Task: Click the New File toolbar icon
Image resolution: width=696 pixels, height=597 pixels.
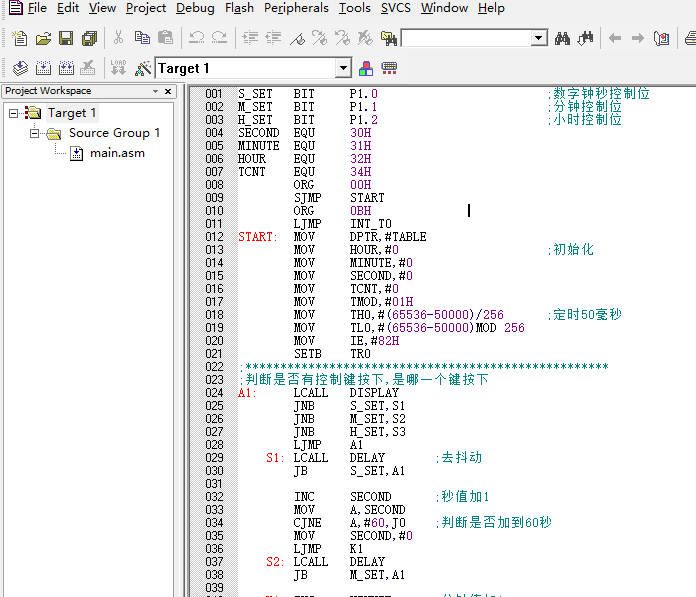Action: 20,39
